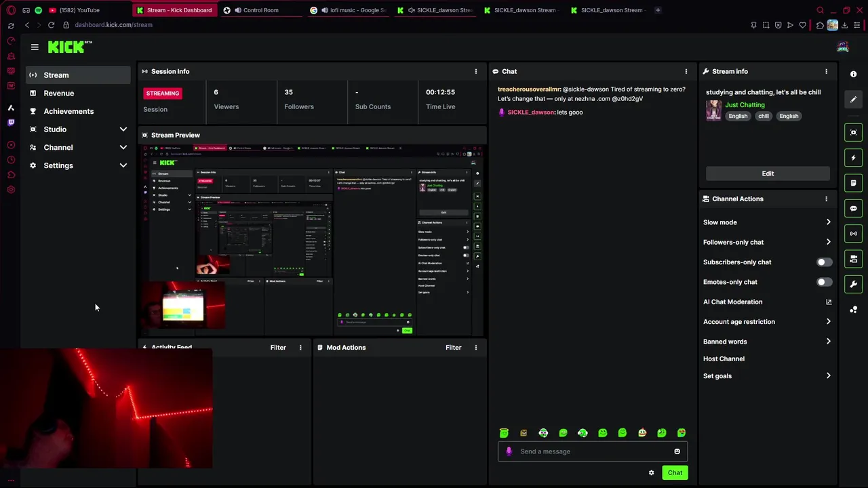Click the KICK logo

point(67,47)
